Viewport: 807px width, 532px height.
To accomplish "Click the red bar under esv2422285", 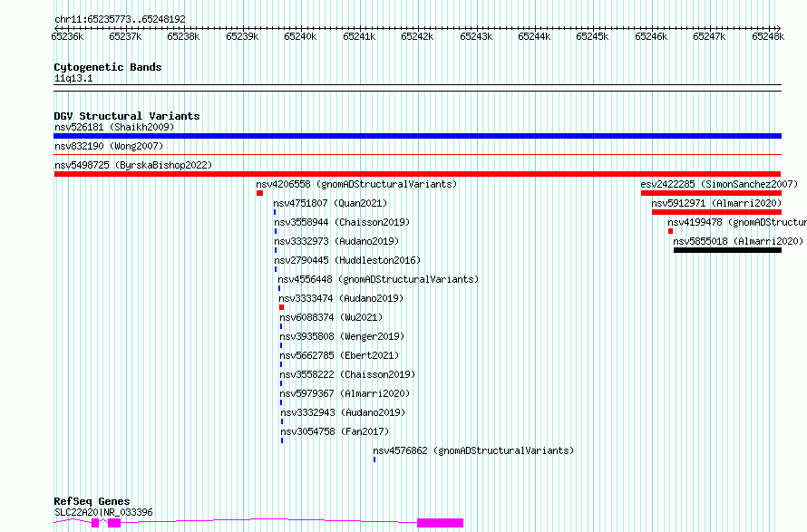I will (x=711, y=193).
